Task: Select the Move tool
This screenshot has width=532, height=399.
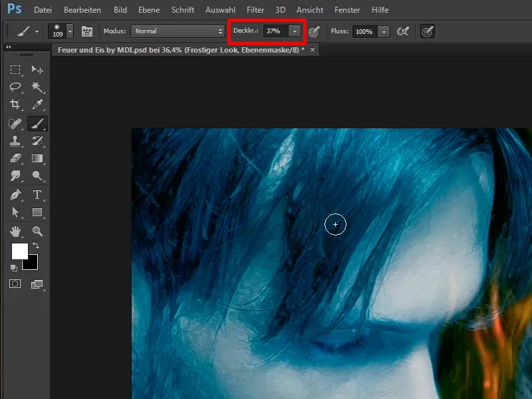Action: [x=37, y=70]
